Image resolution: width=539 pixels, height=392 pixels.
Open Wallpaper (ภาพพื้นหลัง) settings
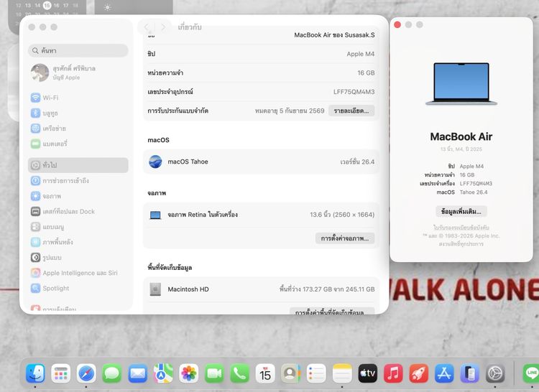click(x=79, y=242)
